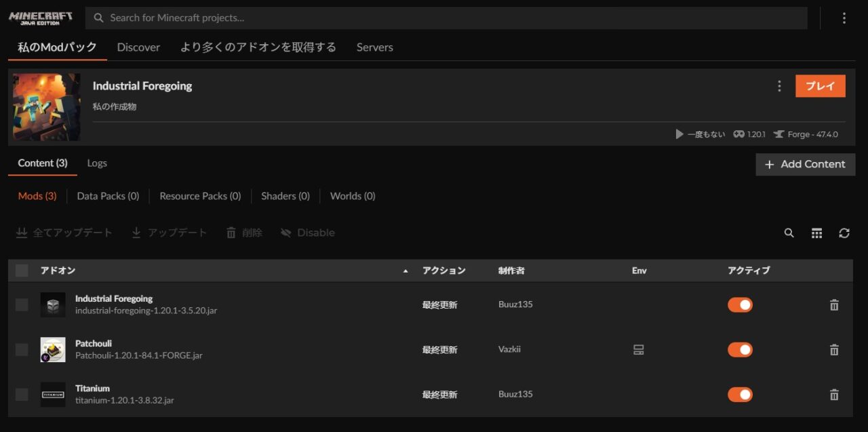The image size is (868, 432).
Task: Click the Add Content button
Action: 806,164
